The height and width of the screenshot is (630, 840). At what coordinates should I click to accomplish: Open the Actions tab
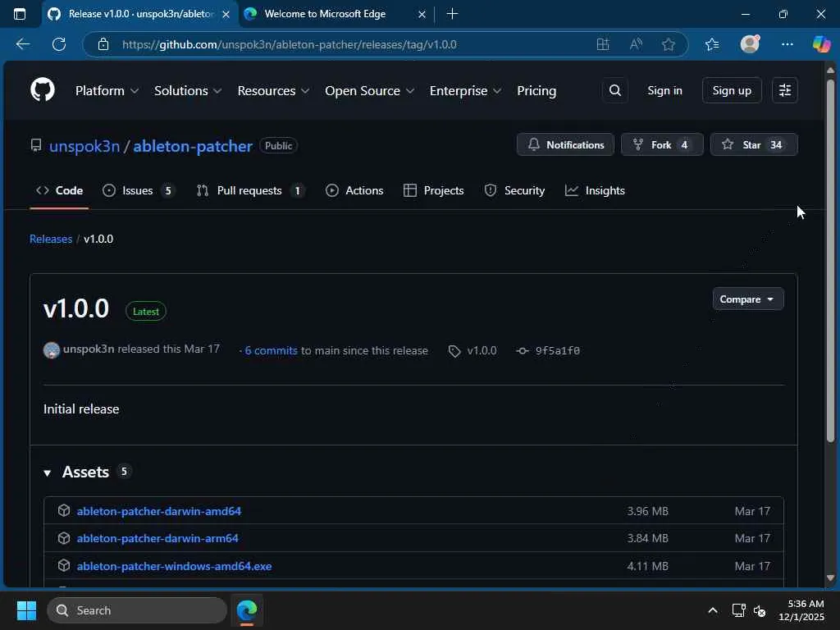point(354,190)
